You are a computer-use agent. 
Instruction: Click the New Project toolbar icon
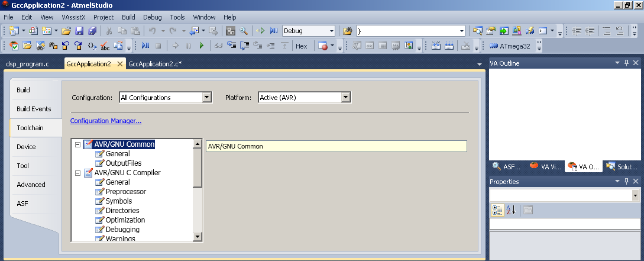[x=14, y=31]
